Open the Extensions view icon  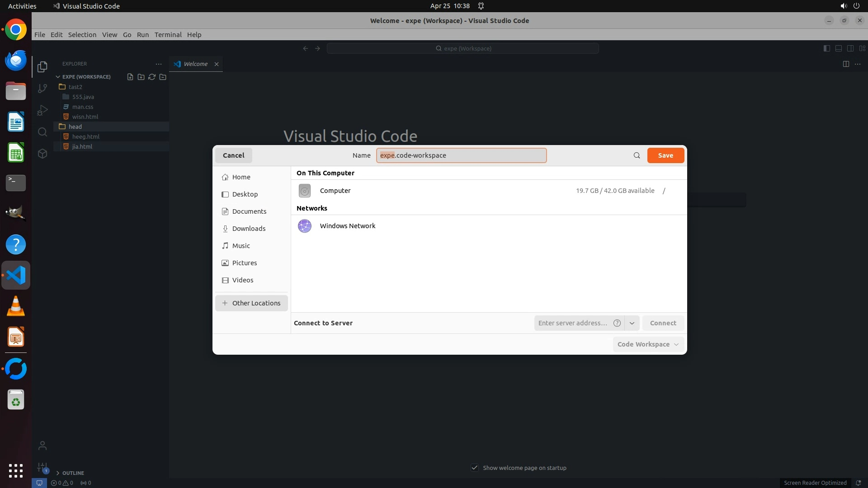coord(42,154)
